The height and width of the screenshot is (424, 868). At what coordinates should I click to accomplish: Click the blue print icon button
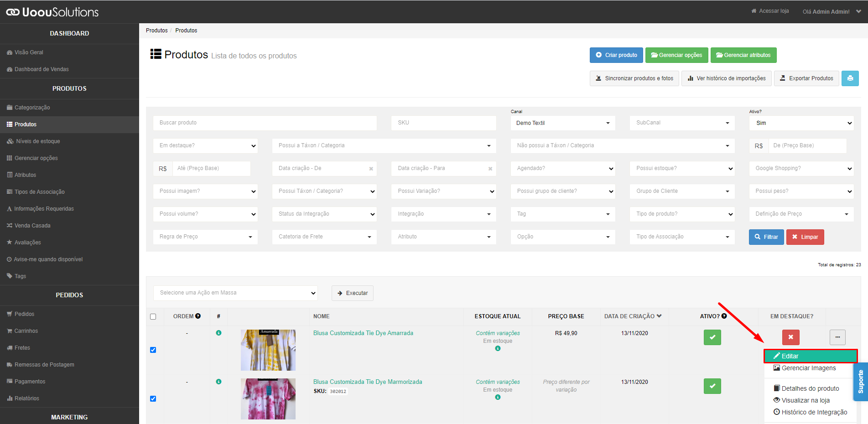[850, 78]
